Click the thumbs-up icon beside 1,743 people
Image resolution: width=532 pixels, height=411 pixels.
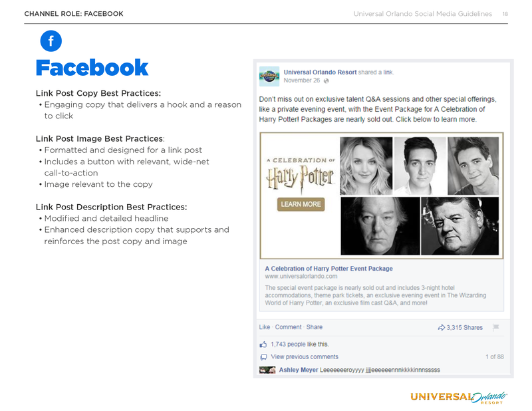tap(263, 344)
